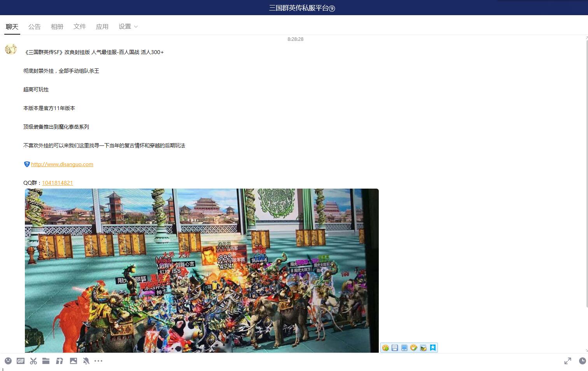This screenshot has height=371, width=588.
Task: Send a file using the folder icon
Action: [46, 361]
